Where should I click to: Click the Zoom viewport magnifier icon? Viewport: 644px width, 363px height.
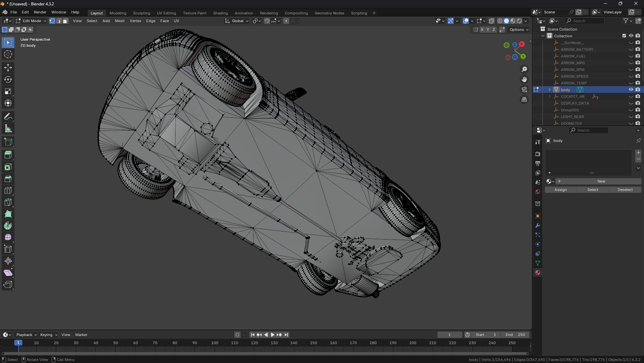[x=524, y=69]
